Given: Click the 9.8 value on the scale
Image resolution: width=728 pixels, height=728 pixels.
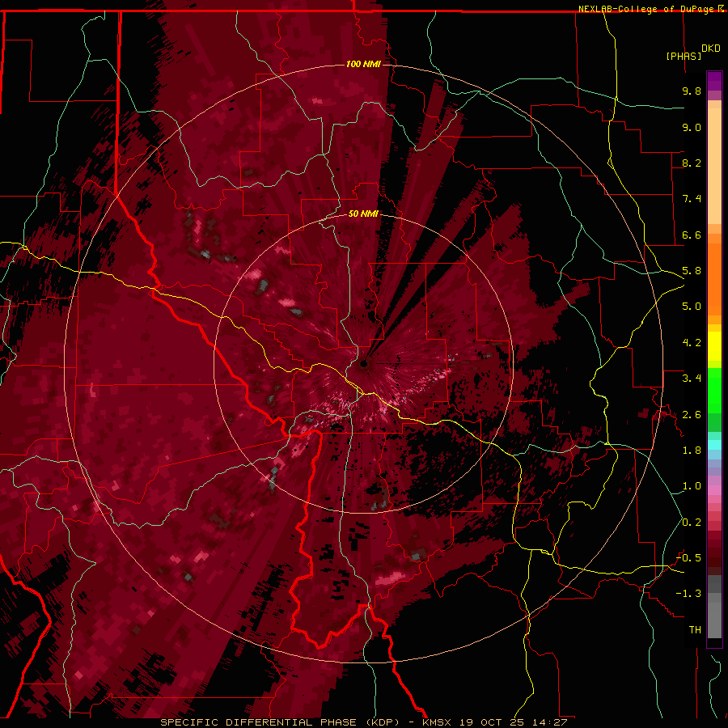Looking at the screenshot, I should (692, 91).
